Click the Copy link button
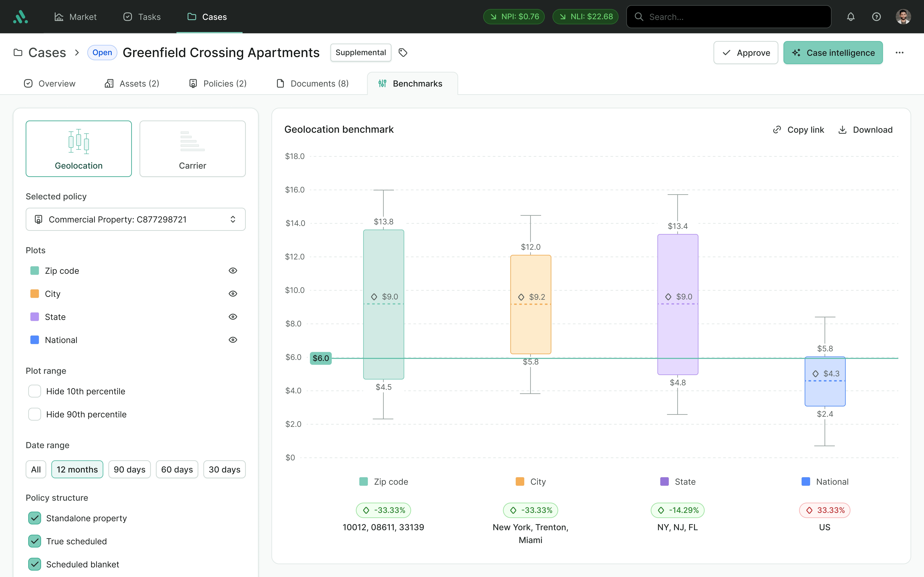 798,130
